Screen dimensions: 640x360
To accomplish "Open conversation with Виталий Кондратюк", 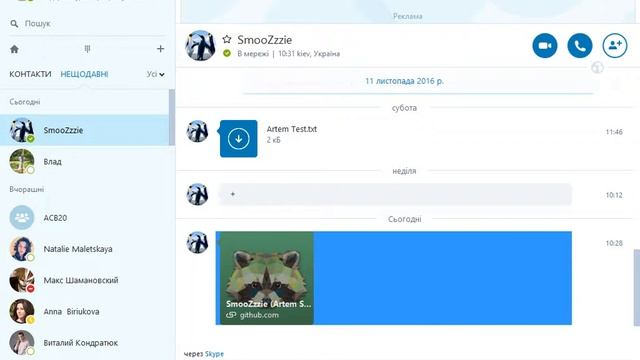I will (84, 343).
